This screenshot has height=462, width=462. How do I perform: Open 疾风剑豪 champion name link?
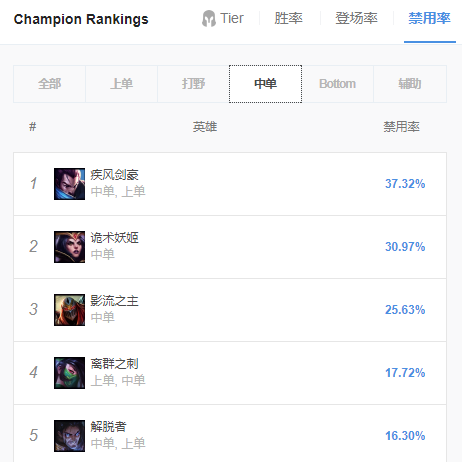[114, 175]
